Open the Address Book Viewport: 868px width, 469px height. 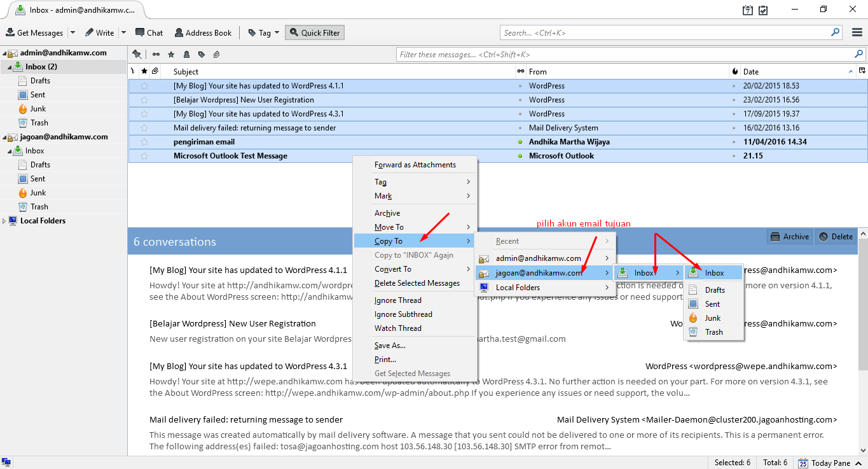(x=203, y=32)
